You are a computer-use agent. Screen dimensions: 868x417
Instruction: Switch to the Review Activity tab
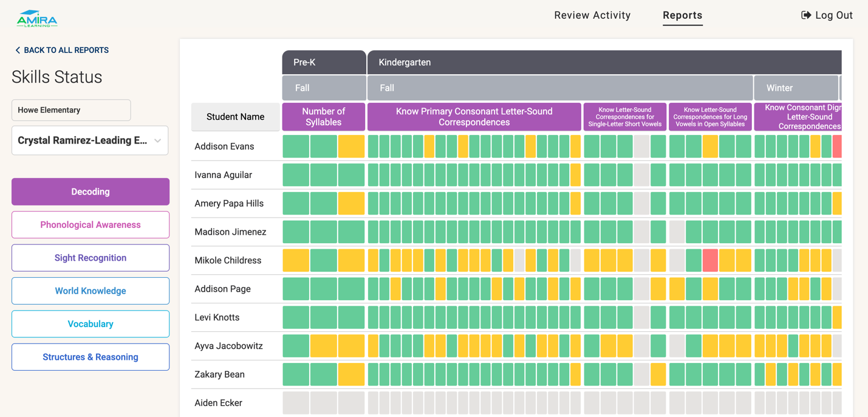coord(592,15)
